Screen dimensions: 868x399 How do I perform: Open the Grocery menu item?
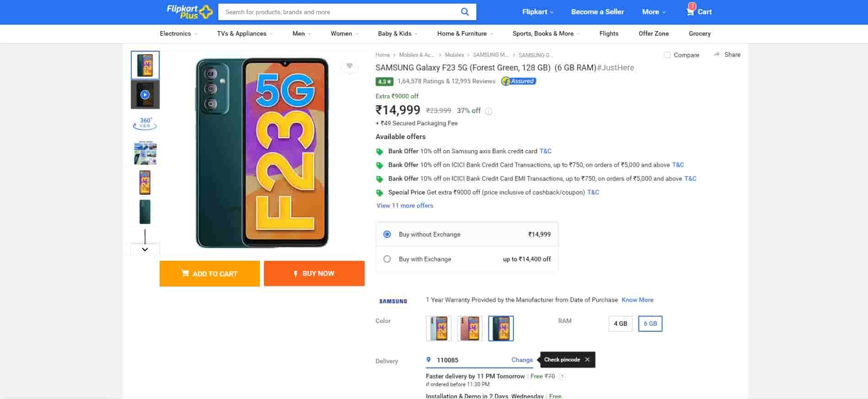tap(699, 33)
